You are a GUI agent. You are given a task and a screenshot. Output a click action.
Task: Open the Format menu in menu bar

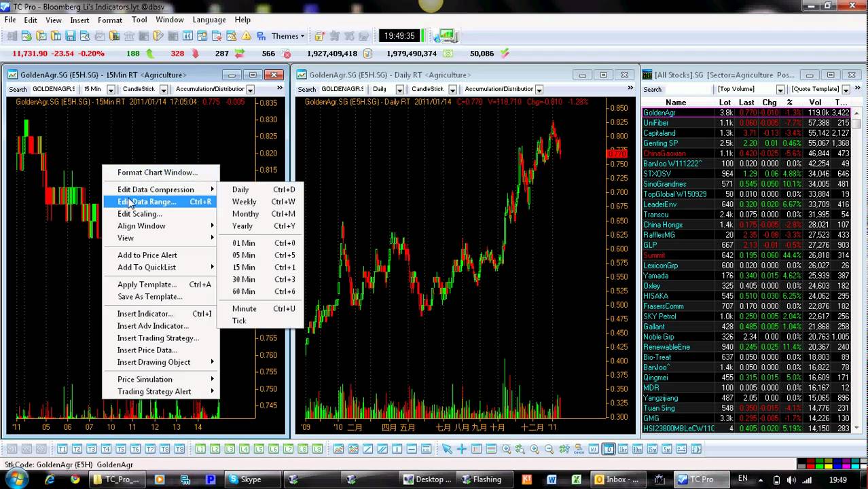click(x=110, y=20)
